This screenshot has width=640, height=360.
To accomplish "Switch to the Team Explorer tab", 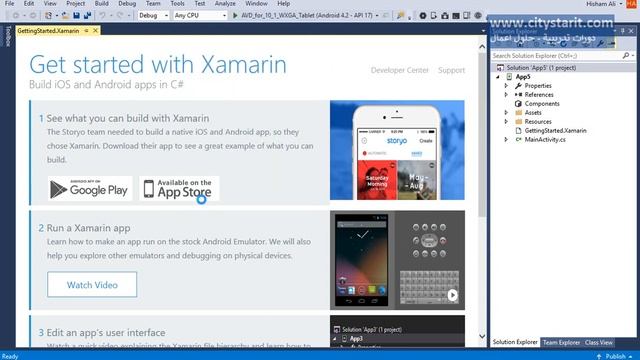I will click(x=561, y=342).
